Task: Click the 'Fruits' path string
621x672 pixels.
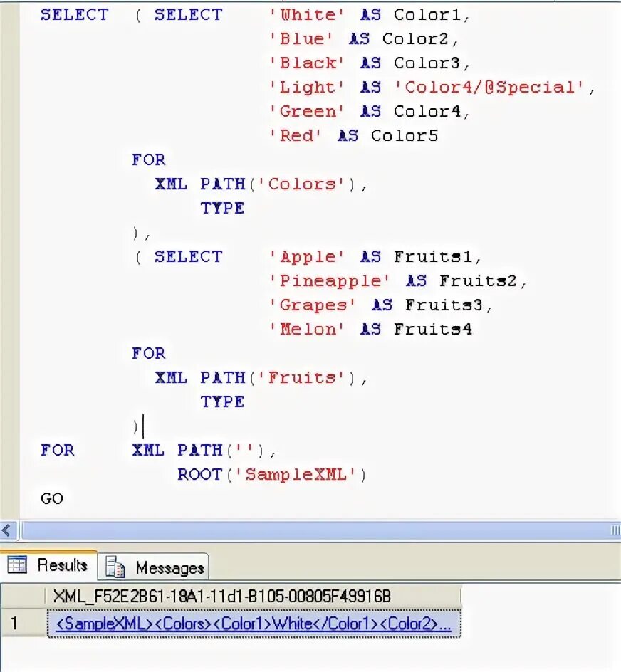Action: pyautogui.click(x=301, y=378)
